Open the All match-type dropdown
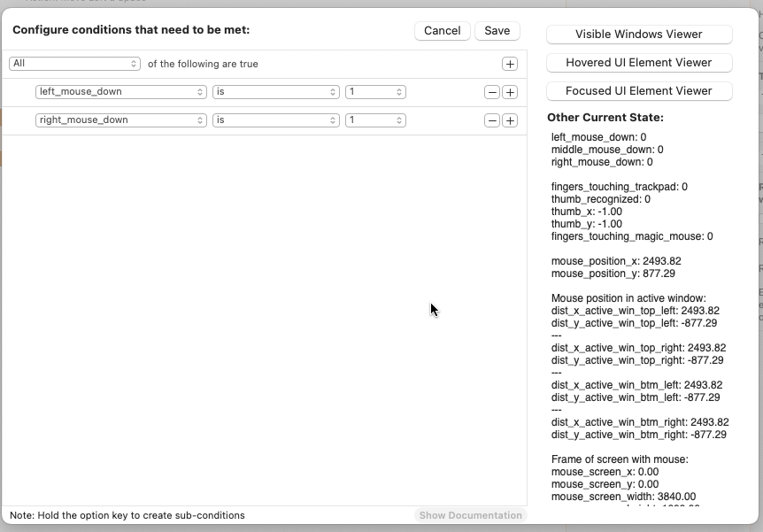The width and height of the screenshot is (763, 532). (x=74, y=64)
